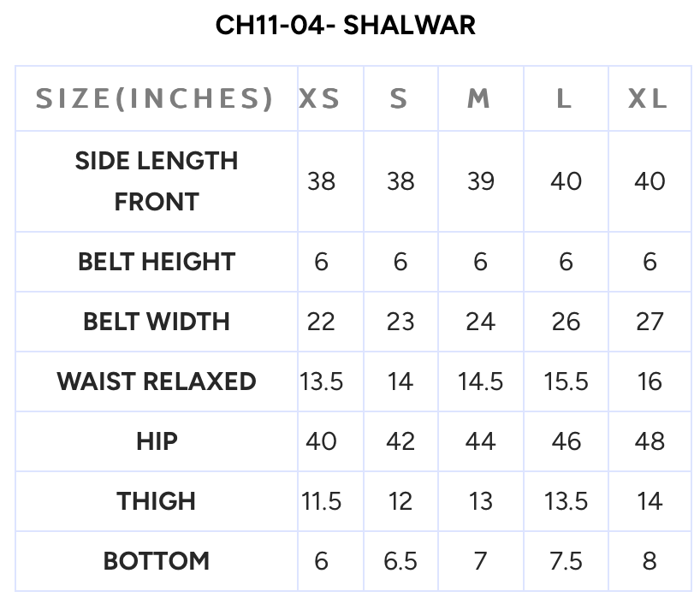
Task: Select the BOTTOM row label
Action: point(157,561)
